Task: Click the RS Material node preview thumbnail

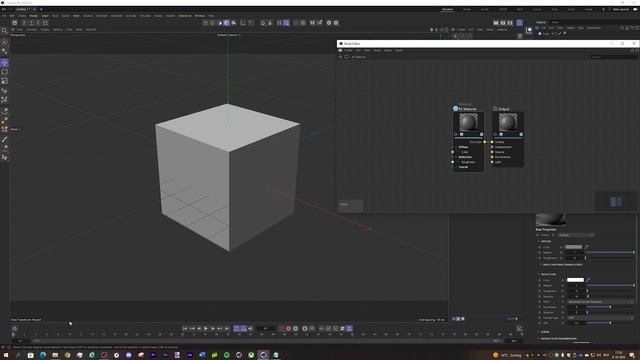Action: [468, 122]
